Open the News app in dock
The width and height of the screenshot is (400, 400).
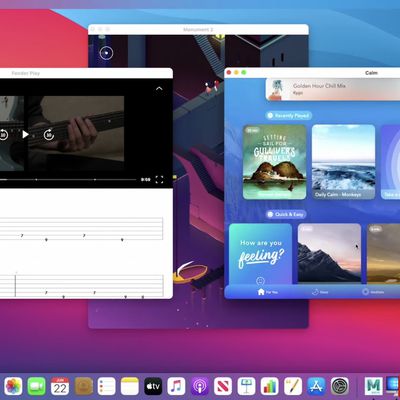[x=223, y=386]
